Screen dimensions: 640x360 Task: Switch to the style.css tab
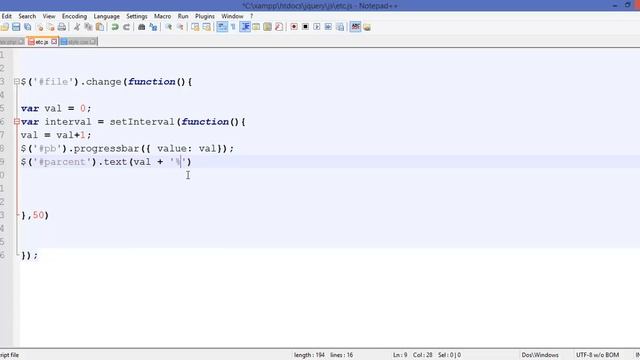78,42
